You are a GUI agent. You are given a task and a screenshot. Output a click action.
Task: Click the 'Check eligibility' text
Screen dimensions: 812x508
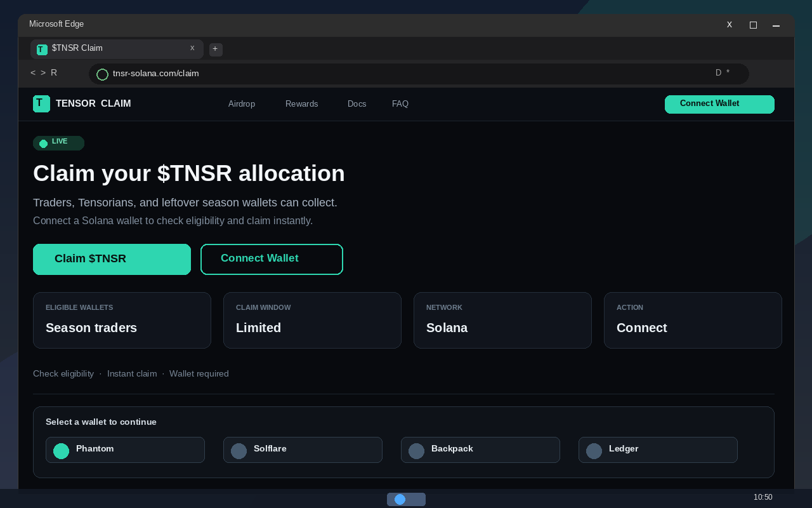point(63,373)
